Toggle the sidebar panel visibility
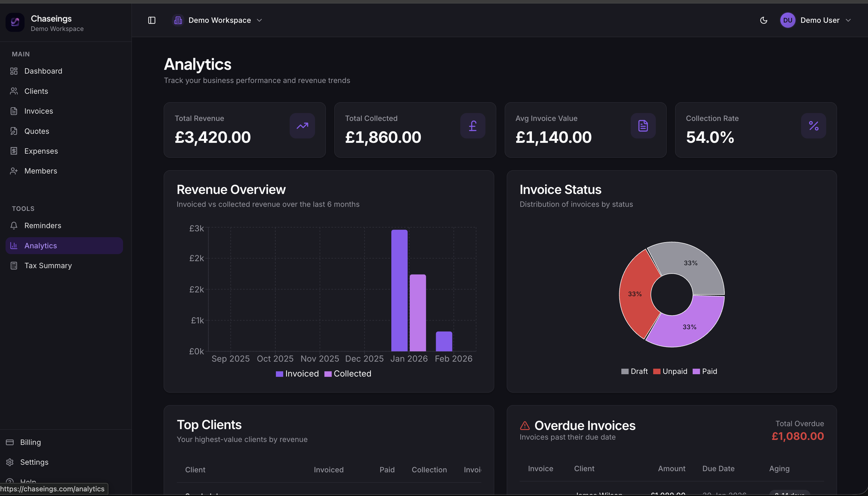Viewport: 868px width, 496px height. [x=152, y=20]
